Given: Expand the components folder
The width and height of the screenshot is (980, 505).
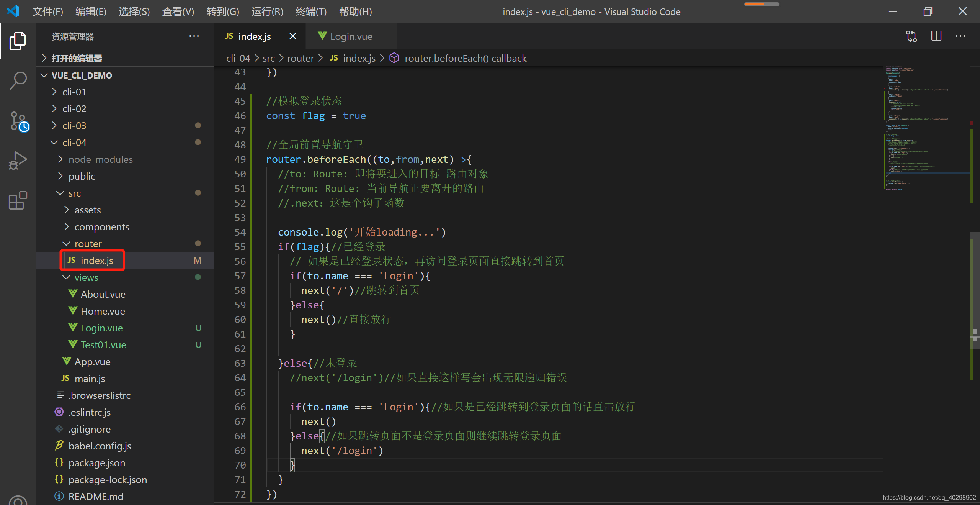Looking at the screenshot, I should click(67, 227).
